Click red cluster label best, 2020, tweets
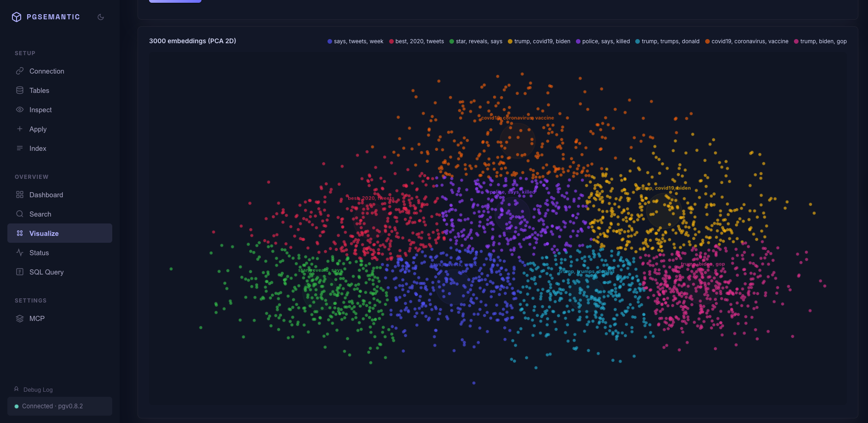The width and height of the screenshot is (868, 423). (x=371, y=198)
